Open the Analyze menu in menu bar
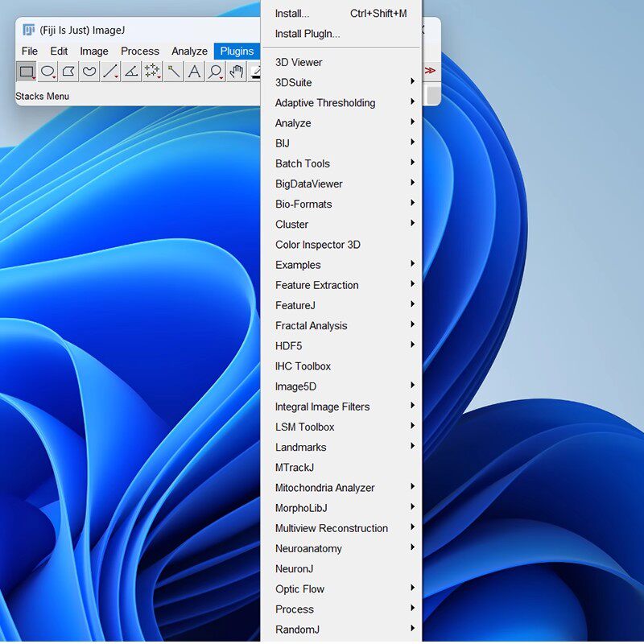 tap(189, 51)
